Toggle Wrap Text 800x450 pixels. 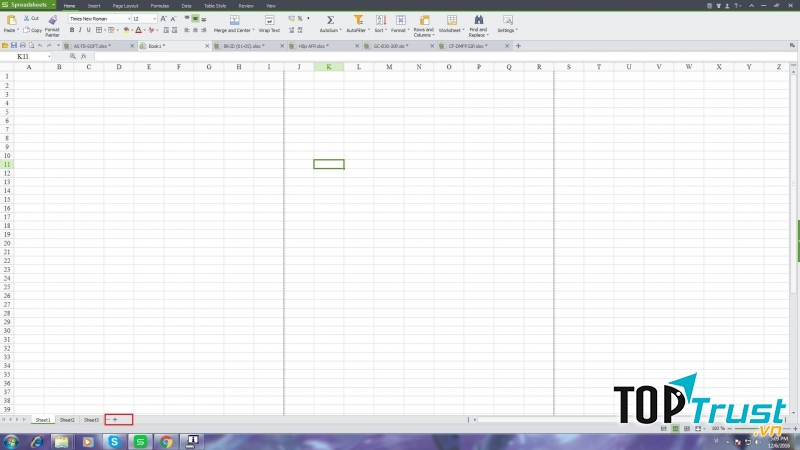click(x=269, y=24)
